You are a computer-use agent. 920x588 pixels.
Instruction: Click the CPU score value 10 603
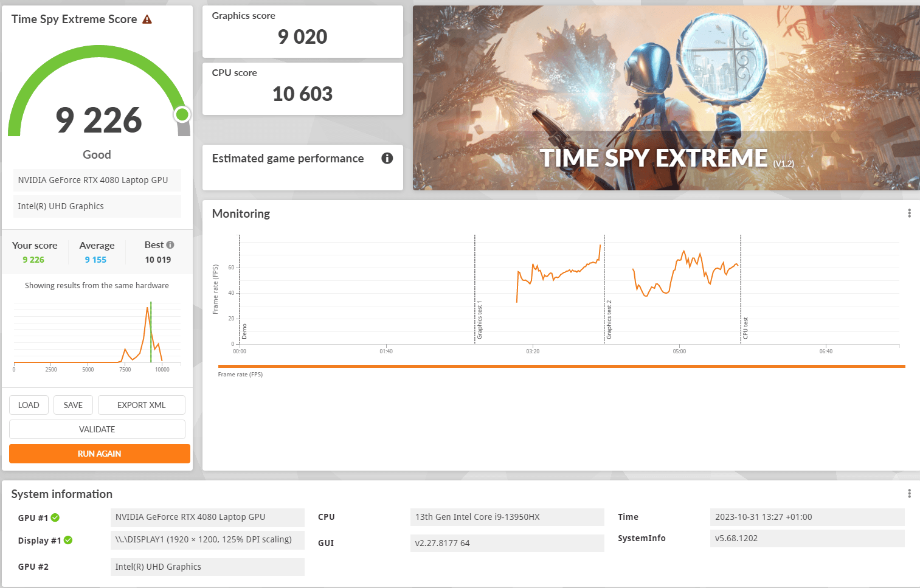[x=303, y=94]
